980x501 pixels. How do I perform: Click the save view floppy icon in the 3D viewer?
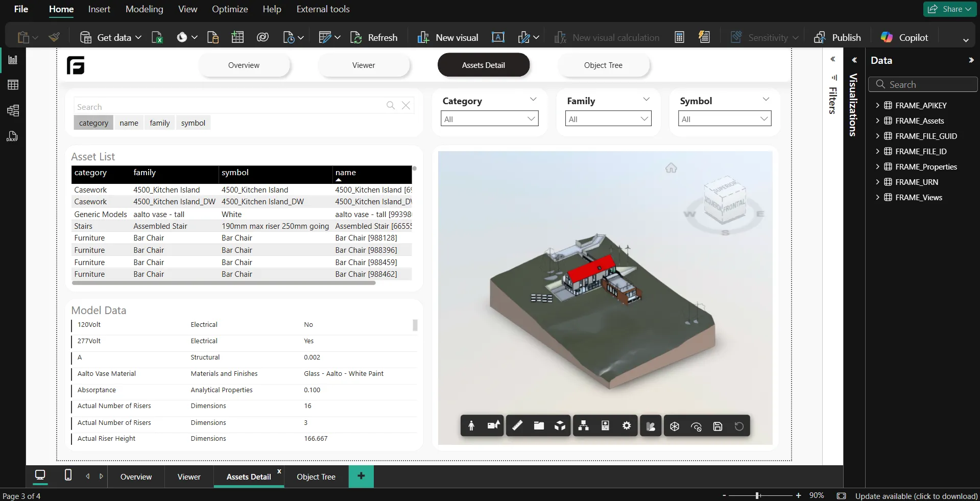(x=718, y=426)
